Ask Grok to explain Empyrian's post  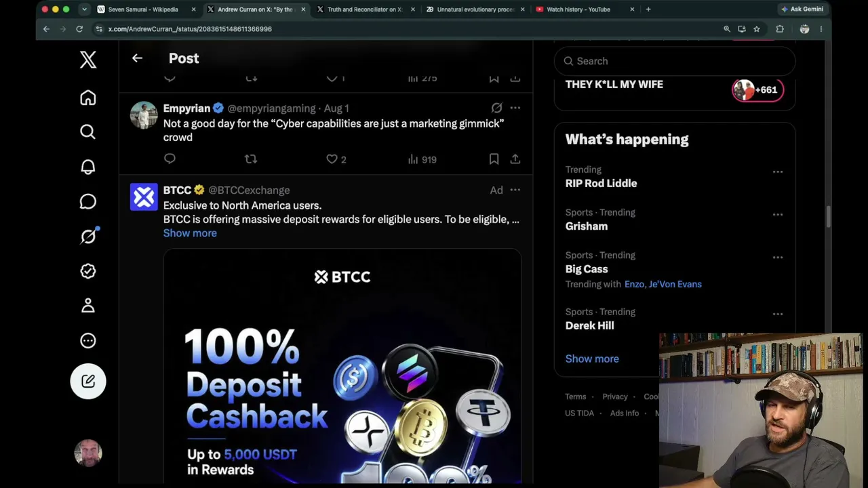click(x=496, y=108)
